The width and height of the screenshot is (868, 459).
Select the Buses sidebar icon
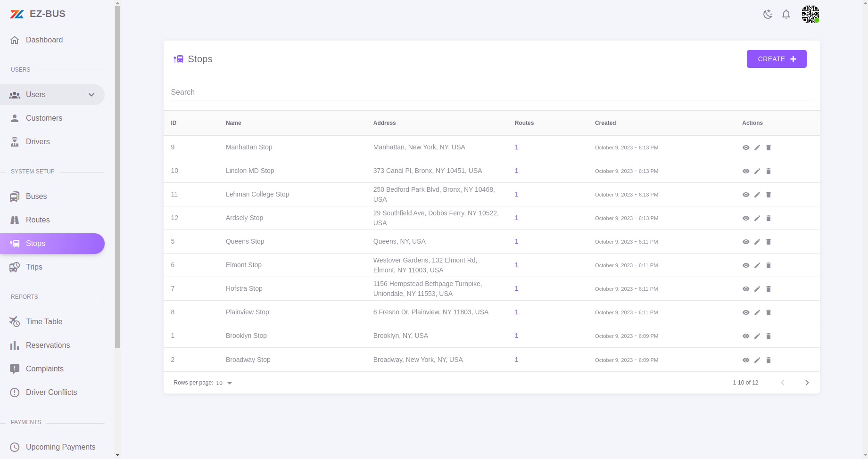(15, 196)
